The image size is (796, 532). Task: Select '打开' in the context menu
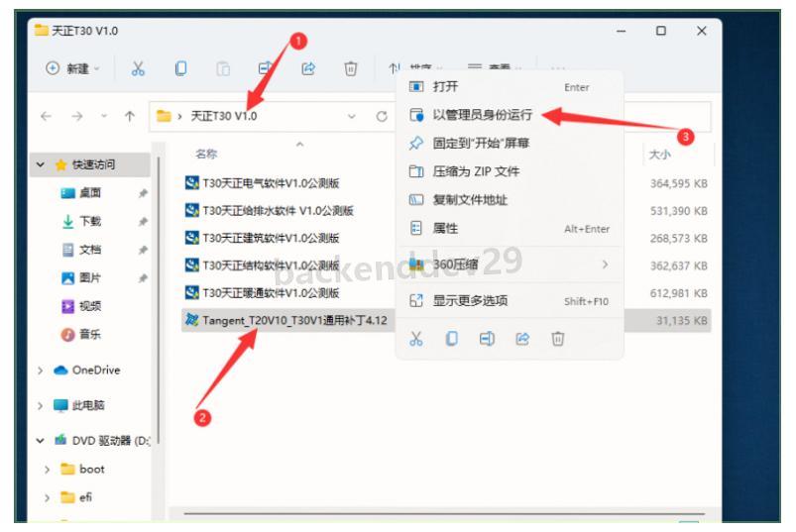pyautogui.click(x=445, y=87)
